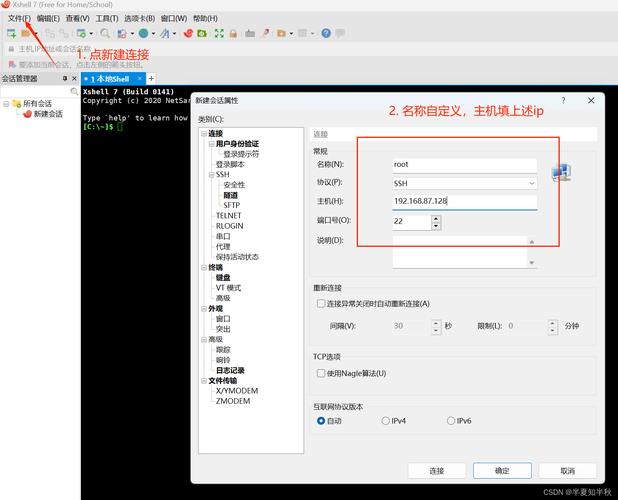Open the 查看(V) menu
This screenshot has width=618, height=500.
[78, 18]
